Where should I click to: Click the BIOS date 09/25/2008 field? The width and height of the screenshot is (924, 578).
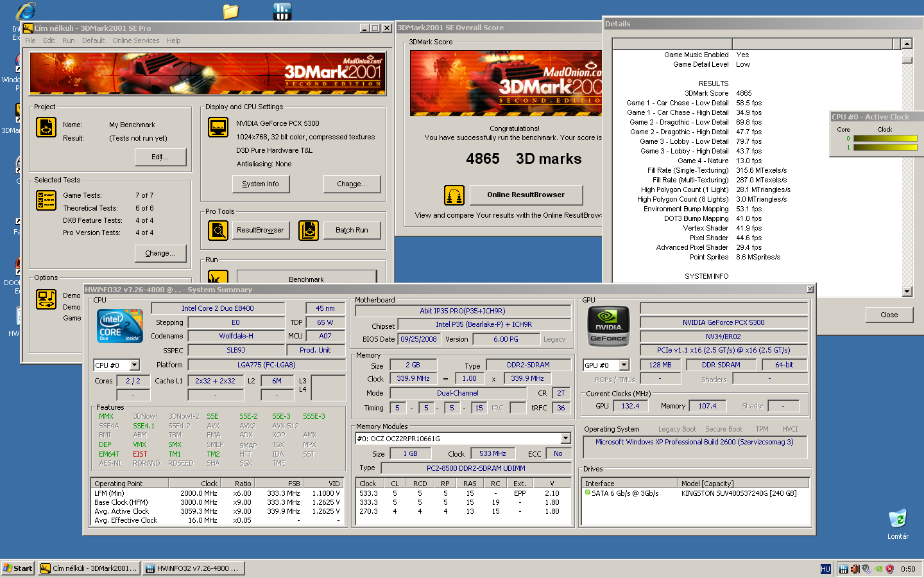click(x=418, y=339)
